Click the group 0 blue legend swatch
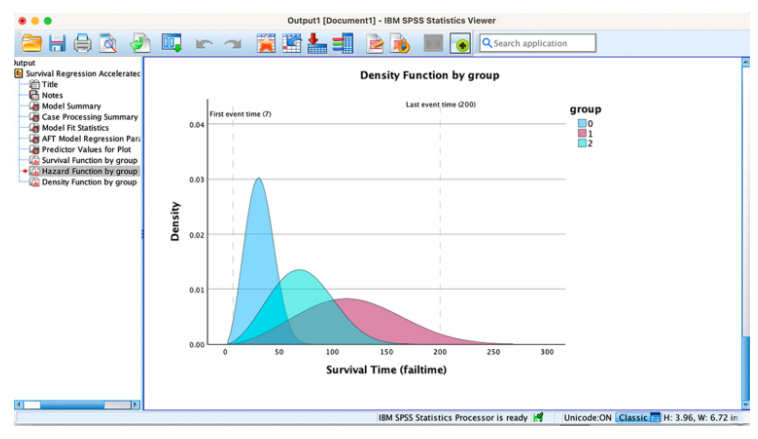The width and height of the screenshot is (758, 439). coord(581,123)
